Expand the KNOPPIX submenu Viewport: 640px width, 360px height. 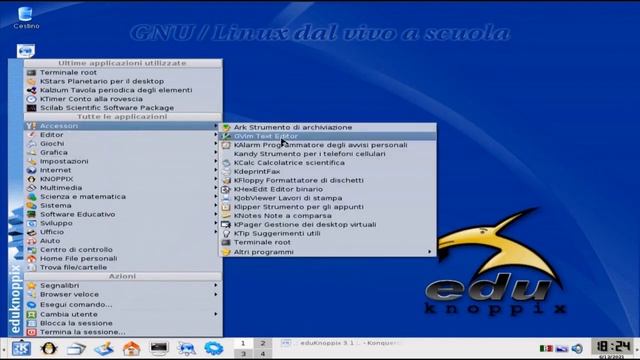[123, 179]
